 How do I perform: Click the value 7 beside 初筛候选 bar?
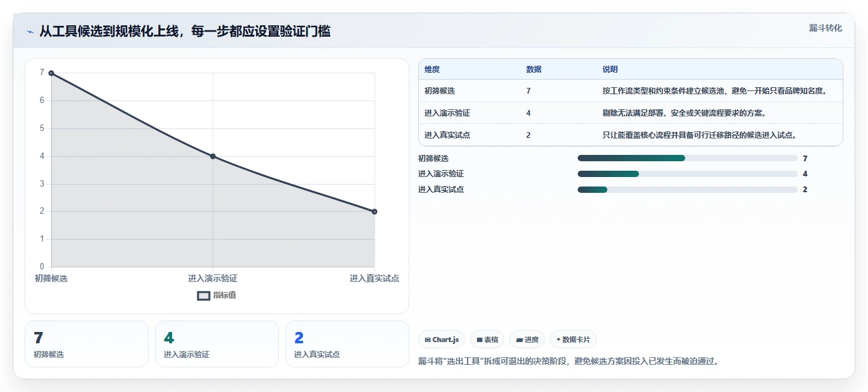[805, 159]
